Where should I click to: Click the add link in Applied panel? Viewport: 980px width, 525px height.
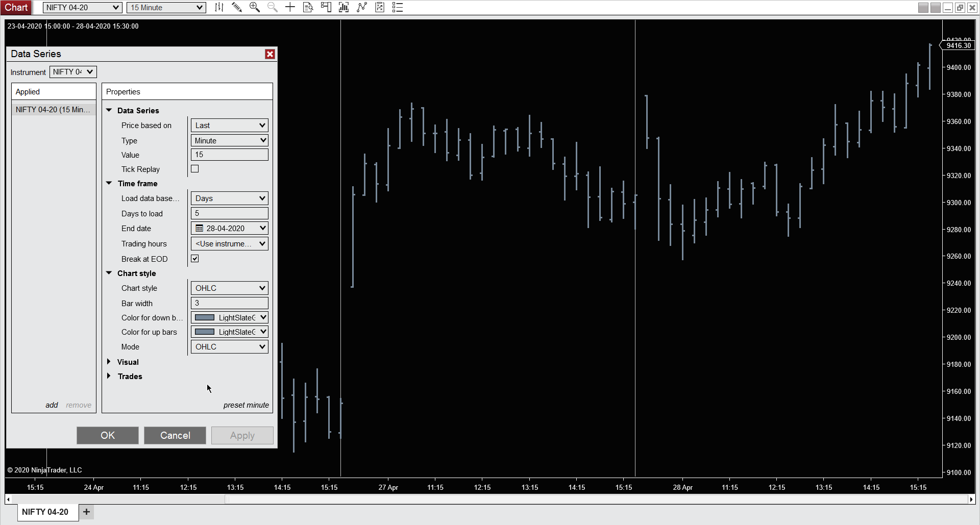point(52,405)
